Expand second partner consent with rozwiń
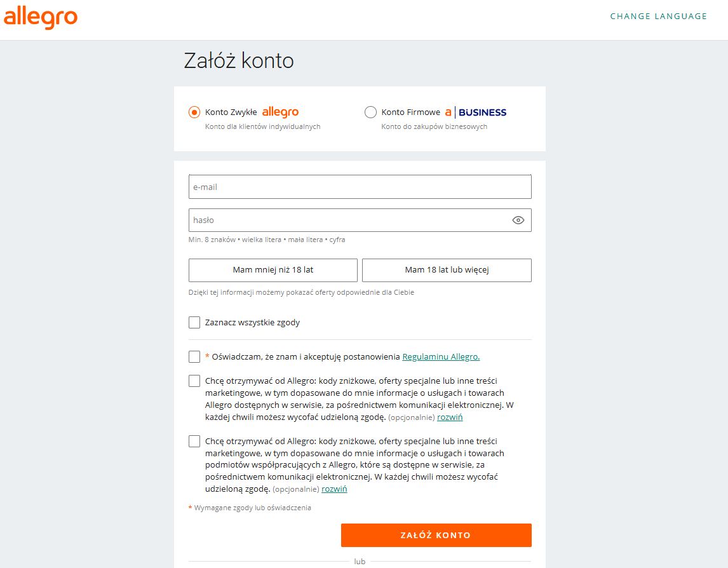 (x=334, y=489)
